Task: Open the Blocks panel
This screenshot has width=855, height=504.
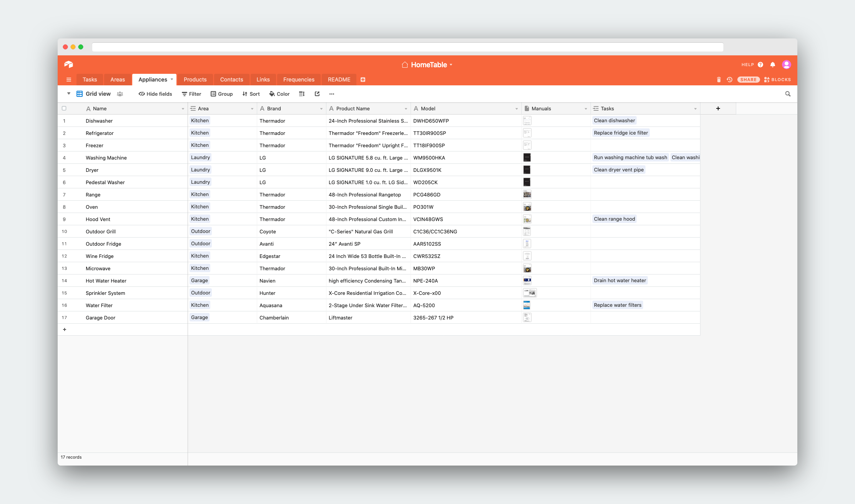Action: (777, 80)
